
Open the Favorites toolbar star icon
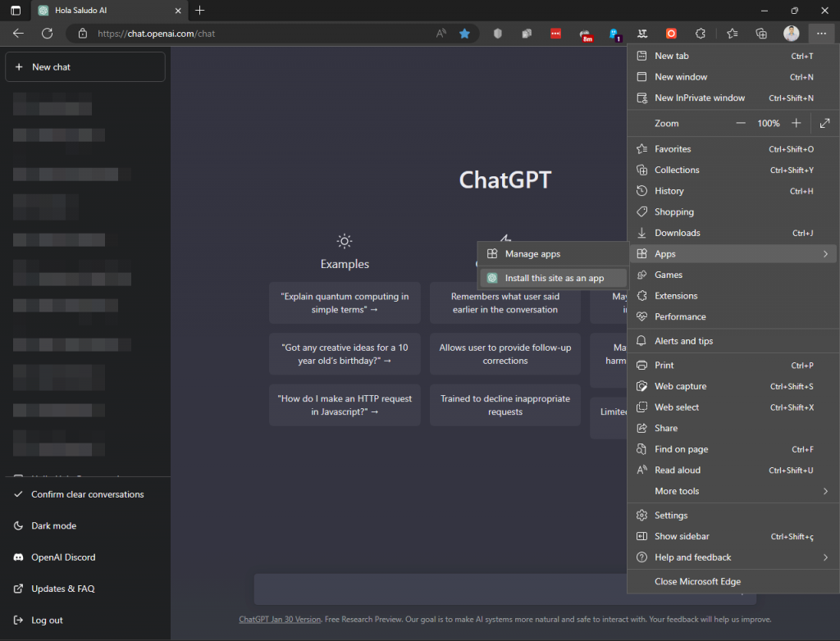pos(733,34)
